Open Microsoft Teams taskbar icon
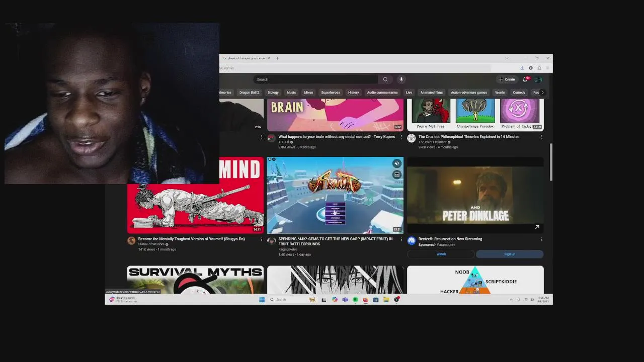 click(345, 300)
